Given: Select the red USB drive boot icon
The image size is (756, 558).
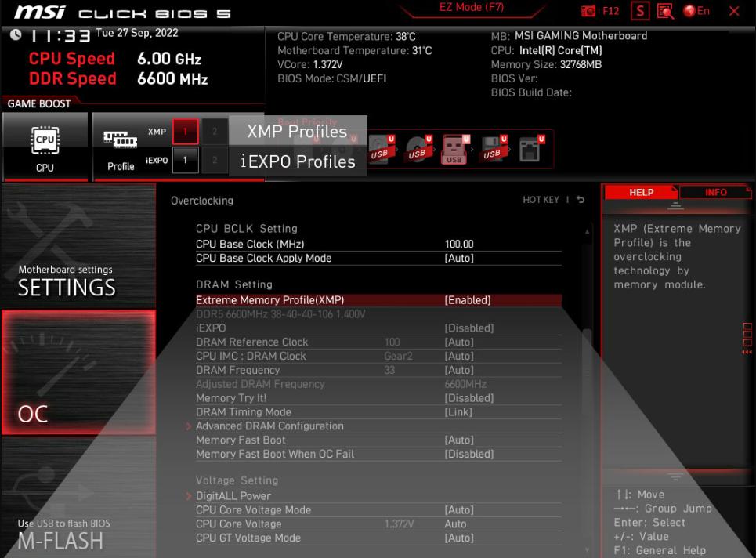Looking at the screenshot, I should point(454,147).
